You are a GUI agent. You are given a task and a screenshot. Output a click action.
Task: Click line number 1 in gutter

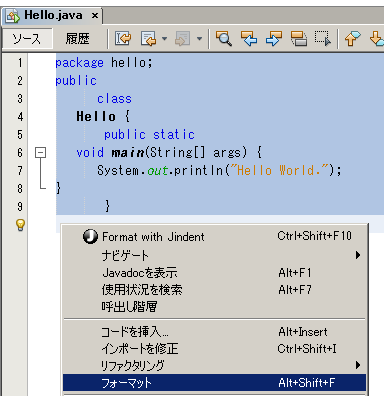pos(20,62)
